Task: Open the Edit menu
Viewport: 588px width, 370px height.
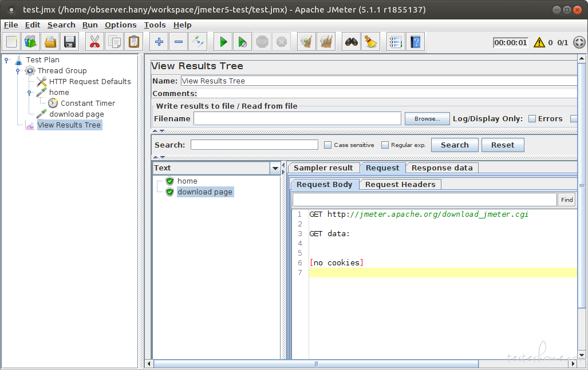Action: click(33, 25)
